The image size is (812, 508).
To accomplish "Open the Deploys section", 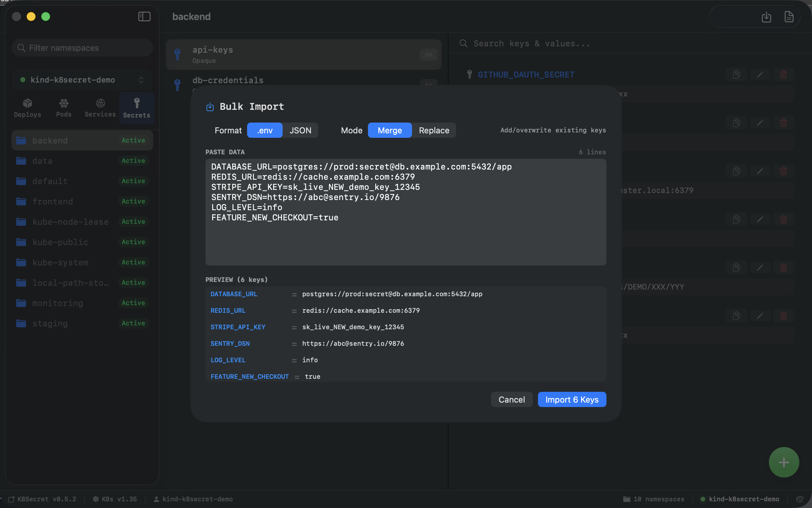I will (x=28, y=108).
